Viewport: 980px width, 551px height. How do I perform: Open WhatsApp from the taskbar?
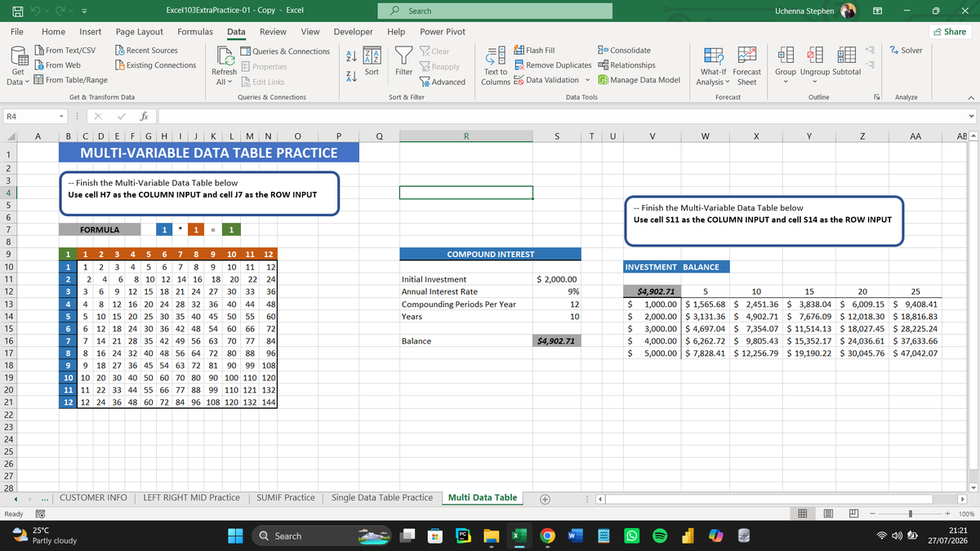point(633,535)
